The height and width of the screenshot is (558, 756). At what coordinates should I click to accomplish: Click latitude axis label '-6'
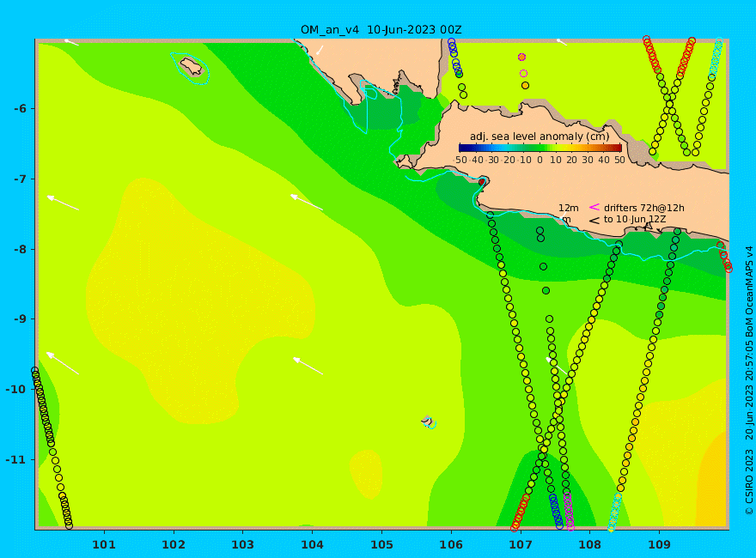pos(20,108)
